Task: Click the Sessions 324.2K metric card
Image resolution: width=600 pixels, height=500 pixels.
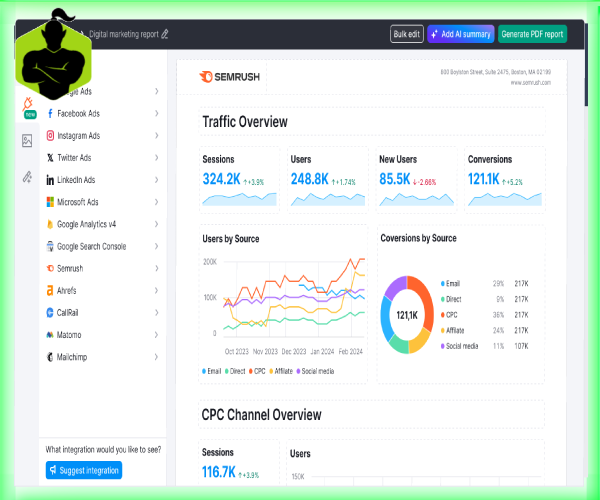Action: 240,180
